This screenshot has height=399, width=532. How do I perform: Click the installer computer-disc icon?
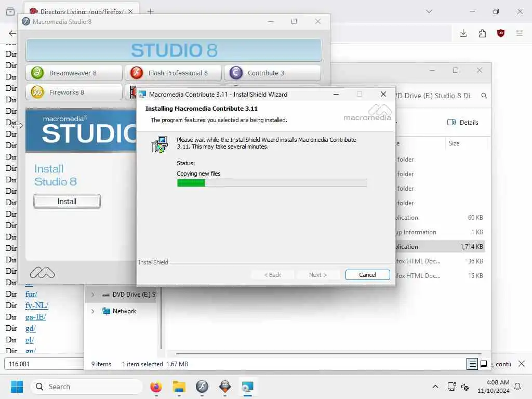[159, 144]
